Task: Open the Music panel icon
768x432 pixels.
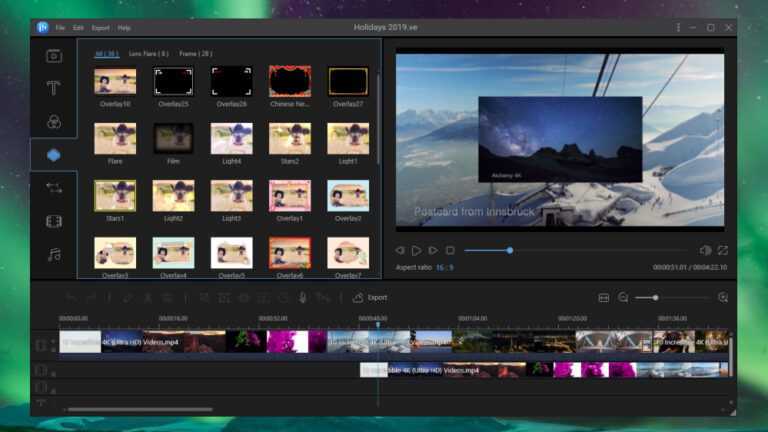Action: (54, 255)
